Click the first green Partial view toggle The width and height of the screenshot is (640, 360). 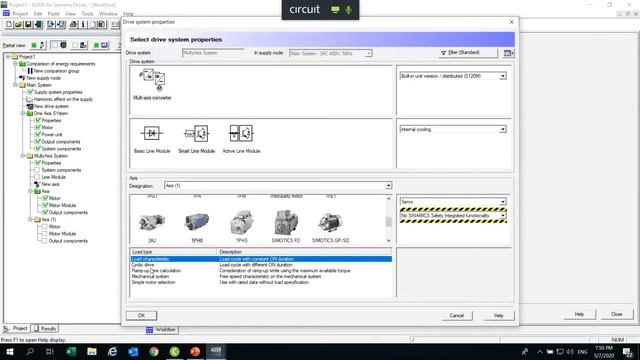(34, 45)
